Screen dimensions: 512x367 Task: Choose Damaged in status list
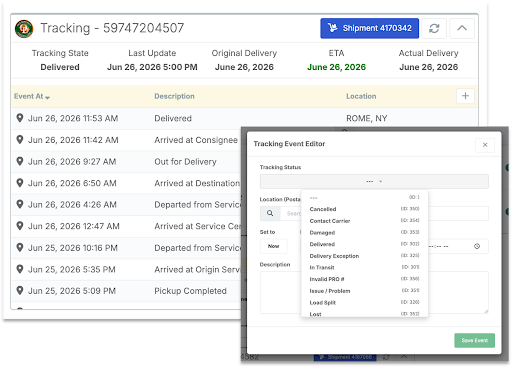click(x=364, y=232)
